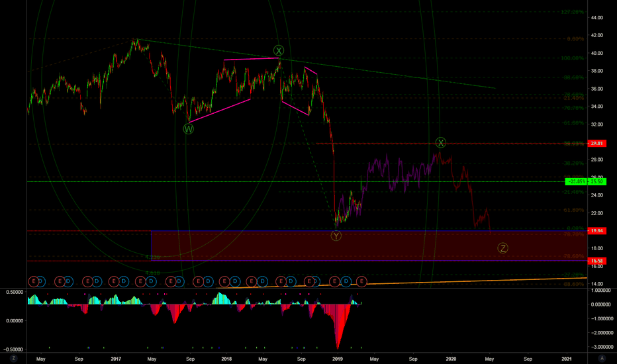The image size is (617, 364).
Task: Select the circled Z projection label
Action: point(502,248)
